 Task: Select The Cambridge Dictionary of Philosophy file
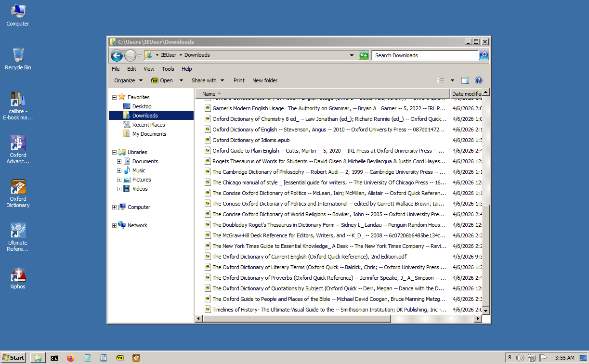tap(326, 172)
